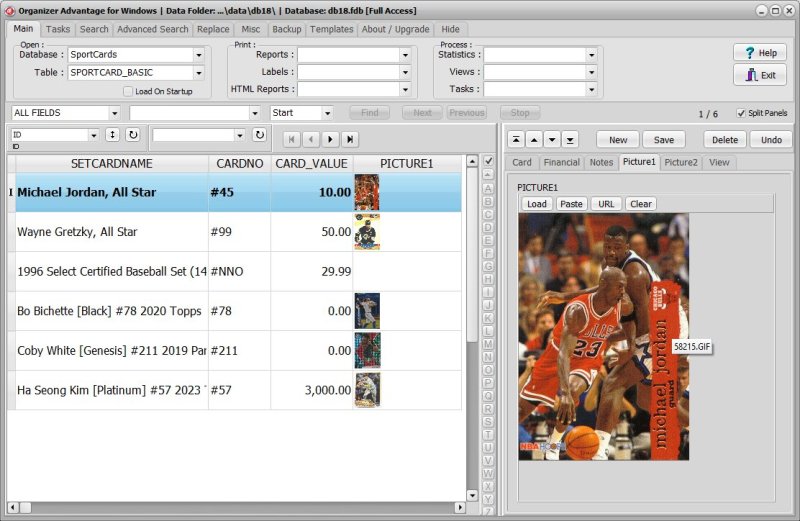This screenshot has width=800, height=521.
Task: Open the Financial detail tab
Action: point(561,162)
